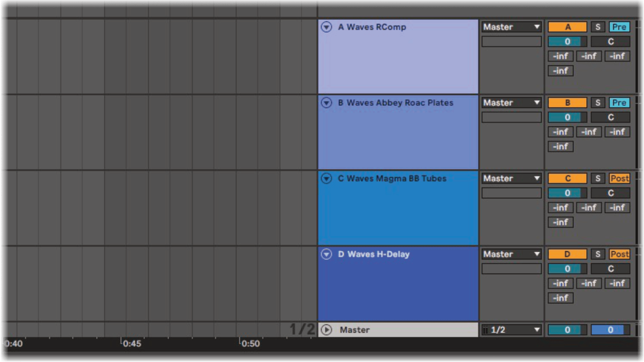This screenshot has width=644, height=362.
Task: Click the pan control on B Waves Abbey Roac Plates
Action: (x=611, y=117)
